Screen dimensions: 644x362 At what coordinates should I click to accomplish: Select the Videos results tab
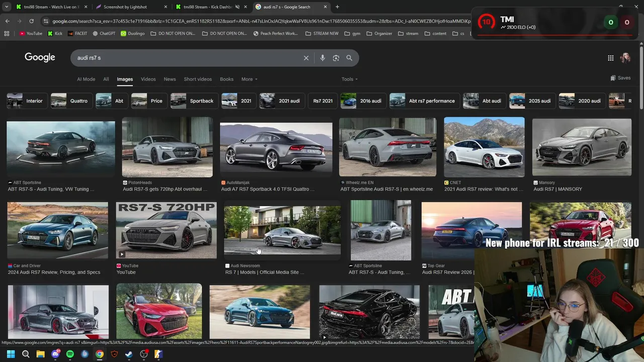[148, 79]
